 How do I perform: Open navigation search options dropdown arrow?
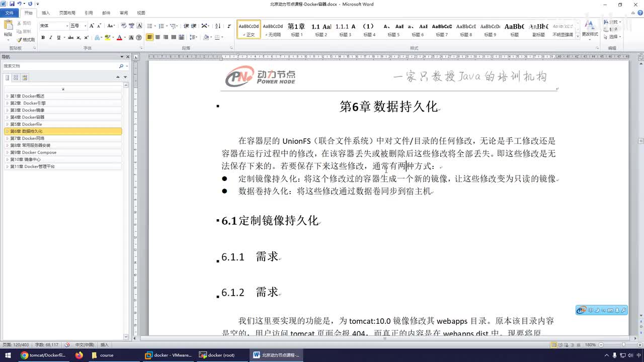(x=126, y=66)
